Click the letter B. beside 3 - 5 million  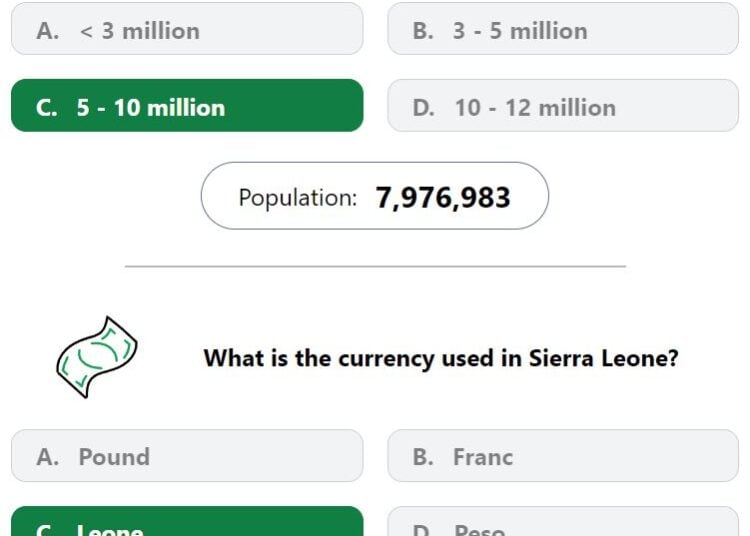point(423,31)
